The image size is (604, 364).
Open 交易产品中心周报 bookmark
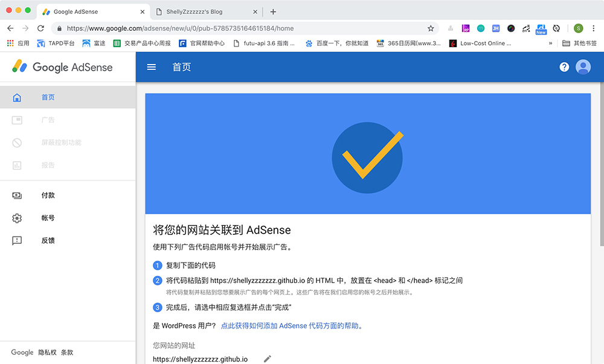142,43
